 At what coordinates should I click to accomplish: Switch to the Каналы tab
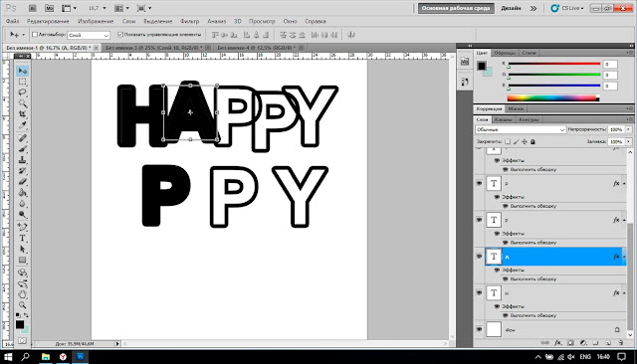coord(504,119)
